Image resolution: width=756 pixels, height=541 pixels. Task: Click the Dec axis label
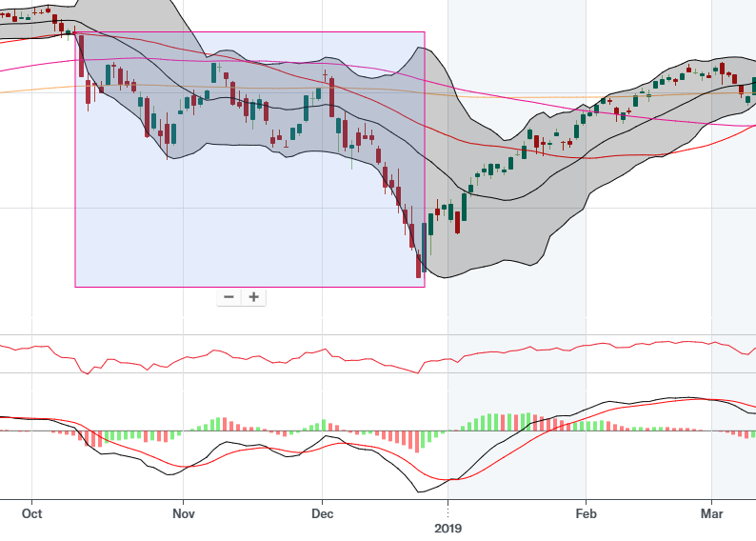click(x=322, y=514)
